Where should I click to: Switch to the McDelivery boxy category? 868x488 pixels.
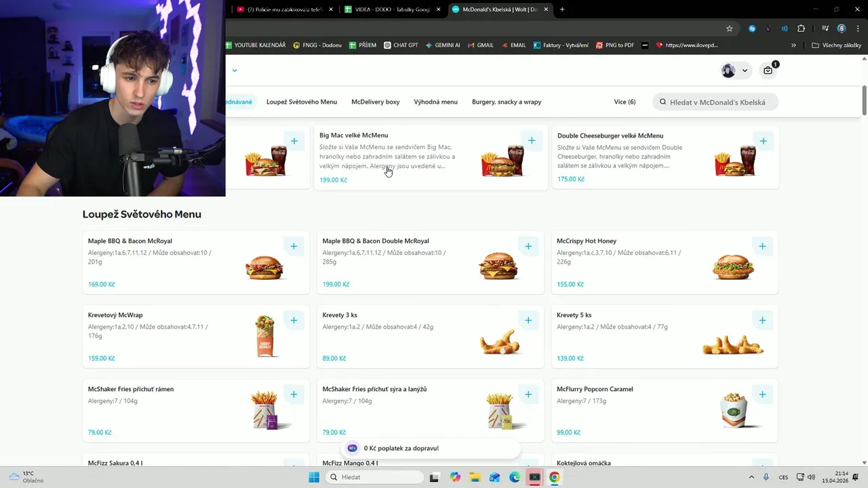376,102
